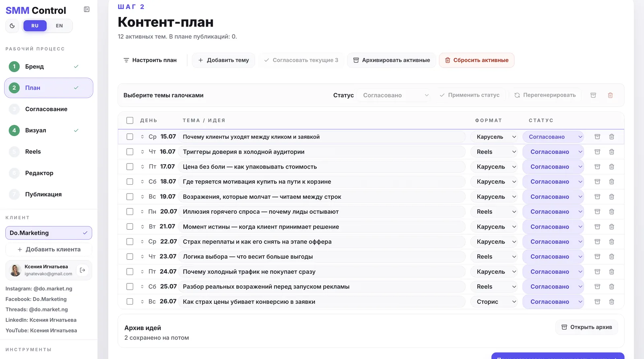Archive the 26.07 Как страх цены row
The image size is (644, 359).
597,301
